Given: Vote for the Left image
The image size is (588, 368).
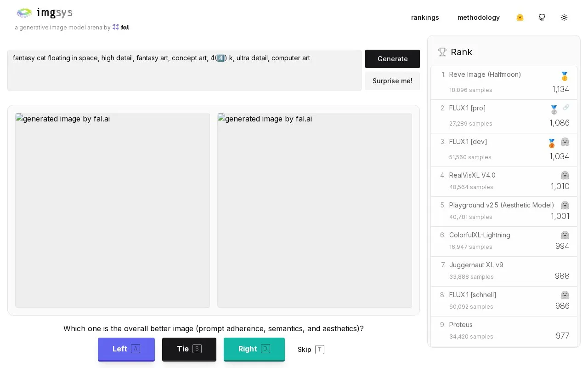Looking at the screenshot, I should [x=126, y=349].
